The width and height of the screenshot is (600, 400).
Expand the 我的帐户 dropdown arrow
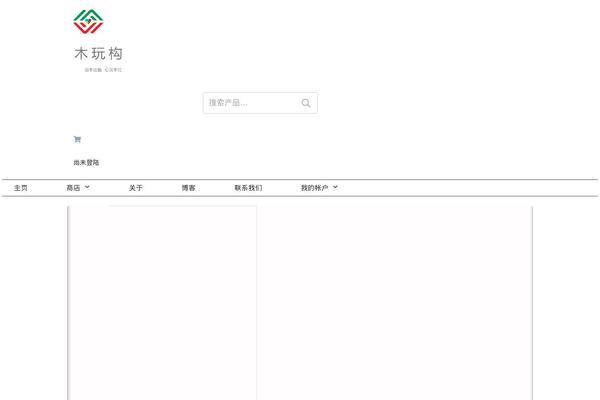(x=335, y=187)
